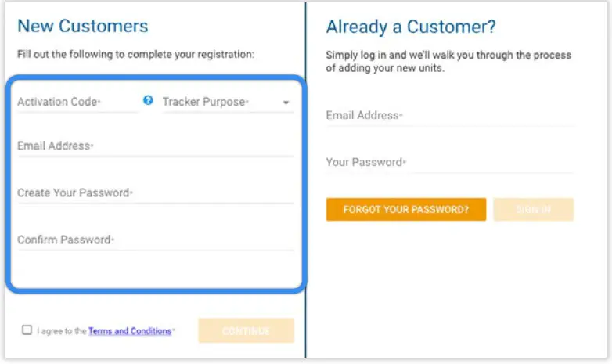Focus the Activation Code field
Viewport: 612px width, 364px height.
77,102
